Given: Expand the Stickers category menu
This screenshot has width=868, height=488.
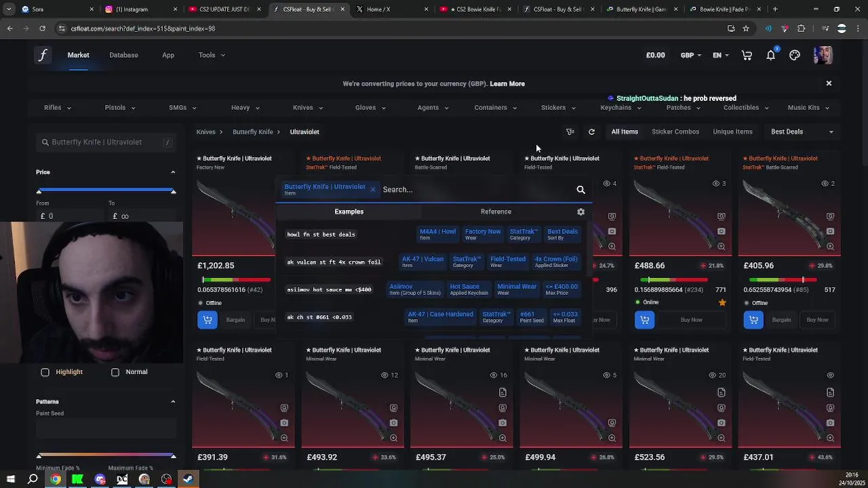Looking at the screenshot, I should tap(559, 108).
